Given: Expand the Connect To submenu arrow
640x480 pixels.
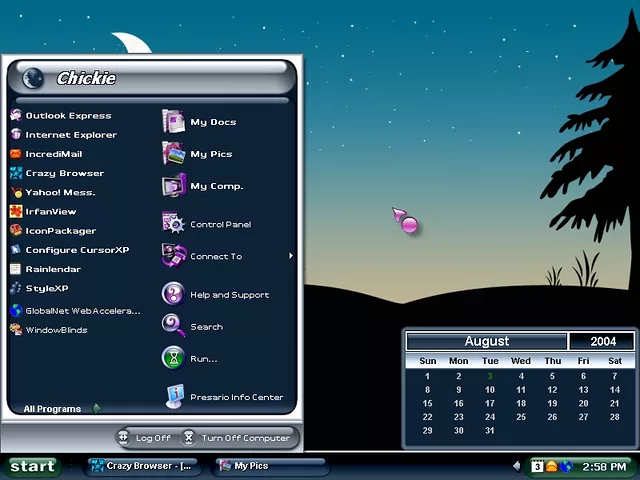Looking at the screenshot, I should tap(291, 256).
